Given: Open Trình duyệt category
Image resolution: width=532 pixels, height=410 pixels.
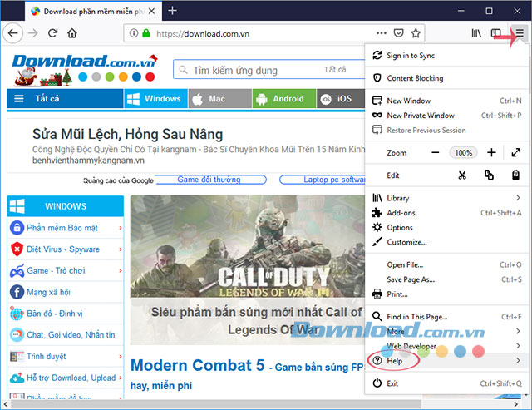Looking at the screenshot, I should click(66, 357).
